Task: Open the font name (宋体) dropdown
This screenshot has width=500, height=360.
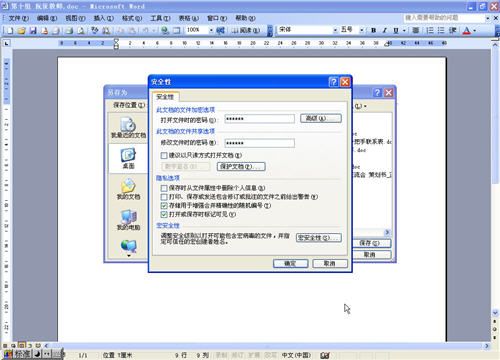Action: click(335, 30)
